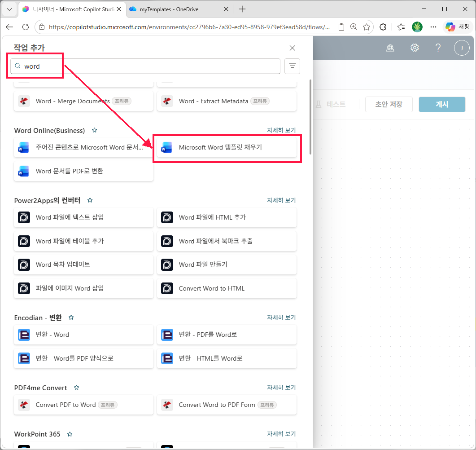Open the tab actions dropdown chevron

tap(9, 9)
